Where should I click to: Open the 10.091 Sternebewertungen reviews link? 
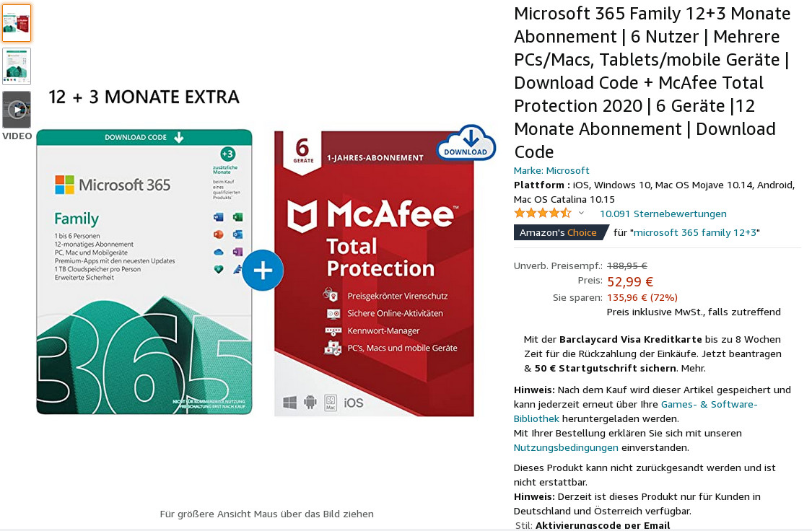tap(663, 214)
